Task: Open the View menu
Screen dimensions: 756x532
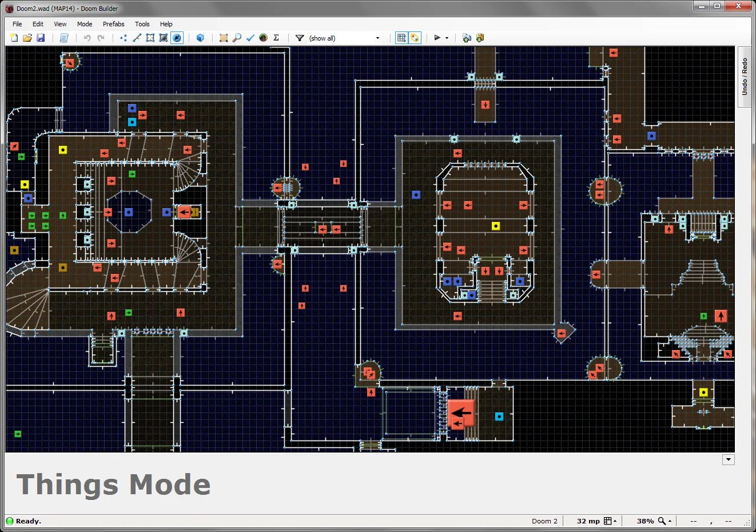Action: tap(60, 24)
